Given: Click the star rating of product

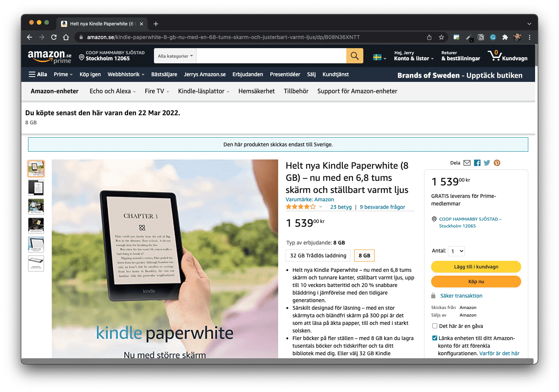Looking at the screenshot, I should point(301,207).
